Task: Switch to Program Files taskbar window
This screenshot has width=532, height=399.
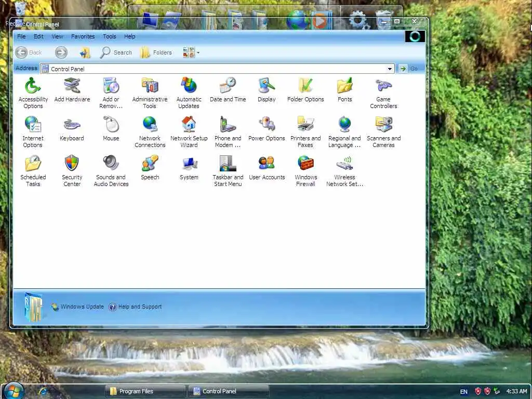Action: pos(145,391)
